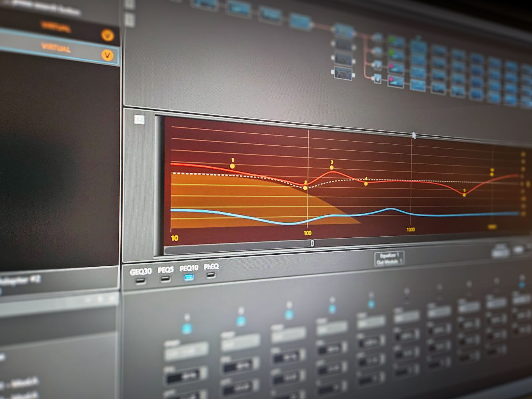Select the upper unhighlighted VIRTUAL row
The height and width of the screenshot is (399, 532).
click(59, 27)
